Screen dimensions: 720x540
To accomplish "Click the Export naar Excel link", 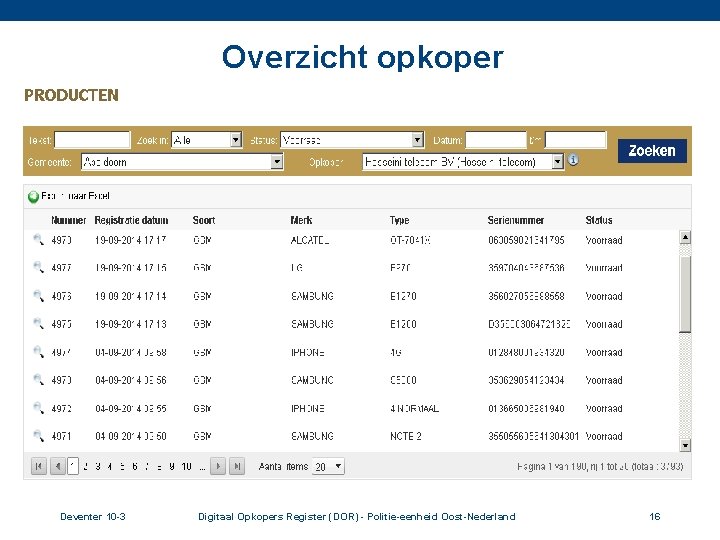I will click(x=75, y=196).
